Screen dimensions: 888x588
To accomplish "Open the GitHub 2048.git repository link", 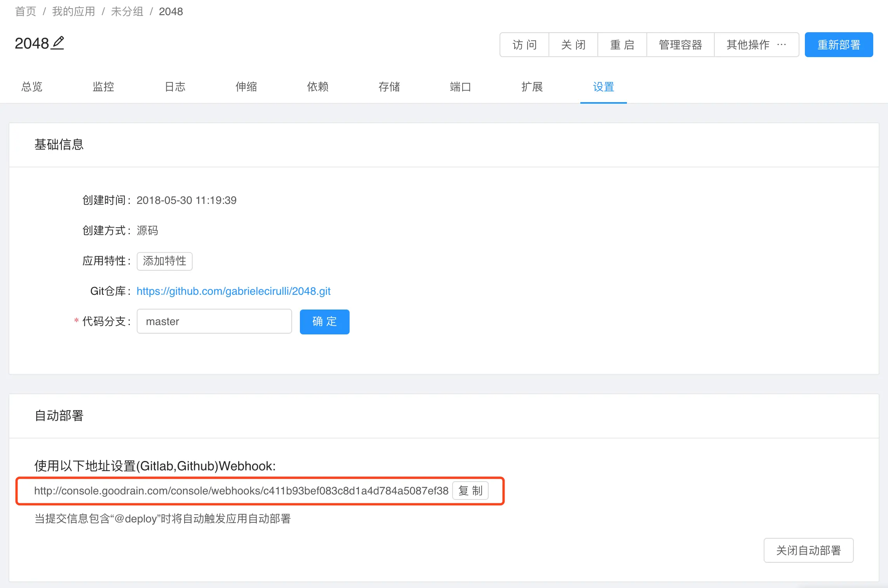I will 233,291.
